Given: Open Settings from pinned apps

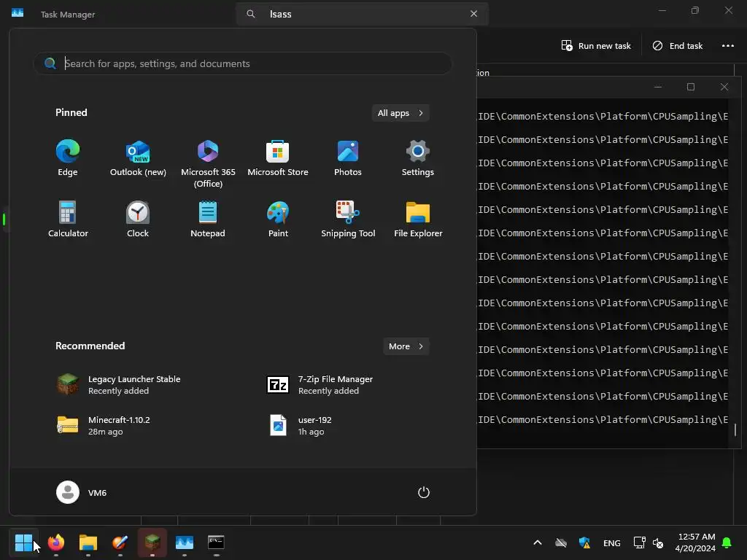Looking at the screenshot, I should [x=418, y=158].
